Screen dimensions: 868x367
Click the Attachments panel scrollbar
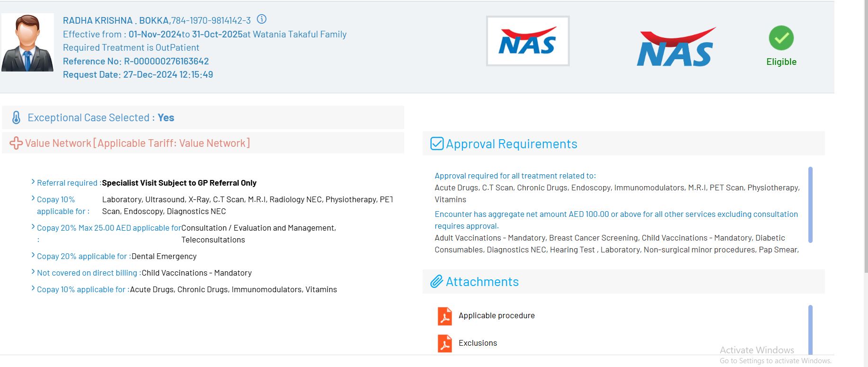pos(810,329)
